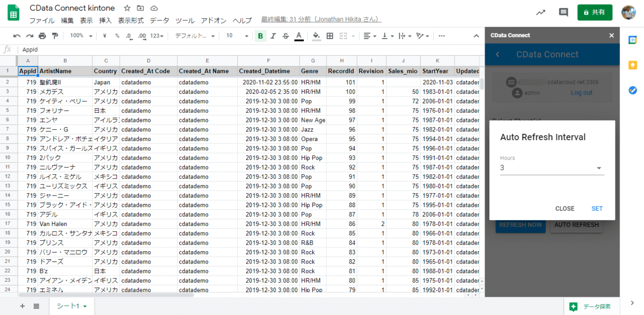Toggle bold formatting
This screenshot has height=315, width=644.
(x=260, y=36)
